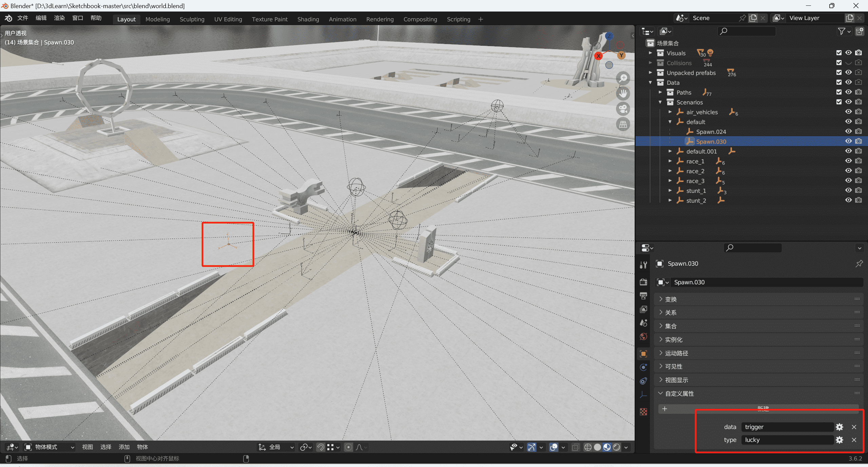Open the Texture properties tab
The width and height of the screenshot is (868, 467).
coord(643,412)
